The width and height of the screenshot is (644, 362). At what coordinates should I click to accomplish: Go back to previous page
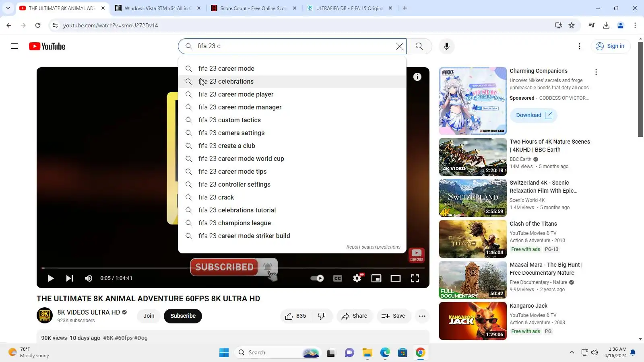point(9,25)
